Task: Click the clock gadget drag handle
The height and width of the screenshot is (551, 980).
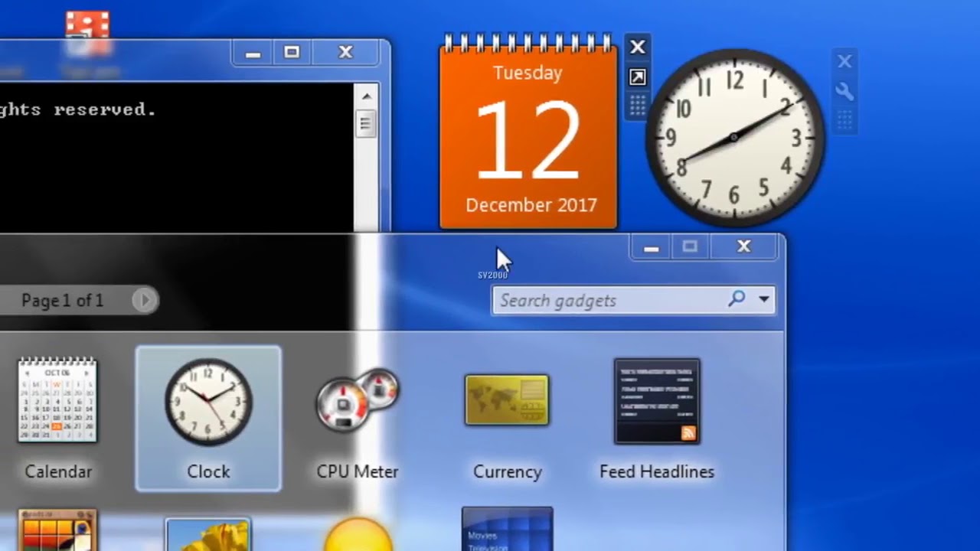Action: coord(844,119)
